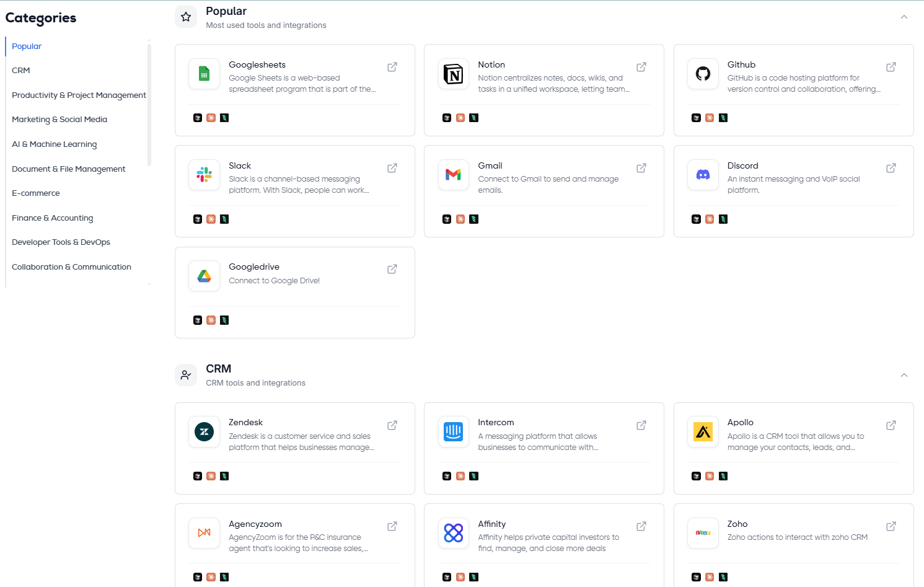This screenshot has width=924, height=587.
Task: Open the Agencyzoom integration card title
Action: pyautogui.click(x=255, y=524)
